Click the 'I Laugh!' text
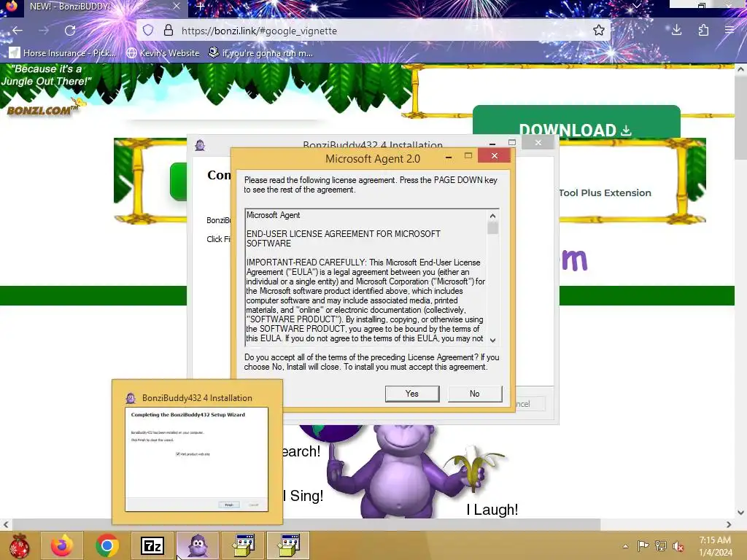 [492, 510]
